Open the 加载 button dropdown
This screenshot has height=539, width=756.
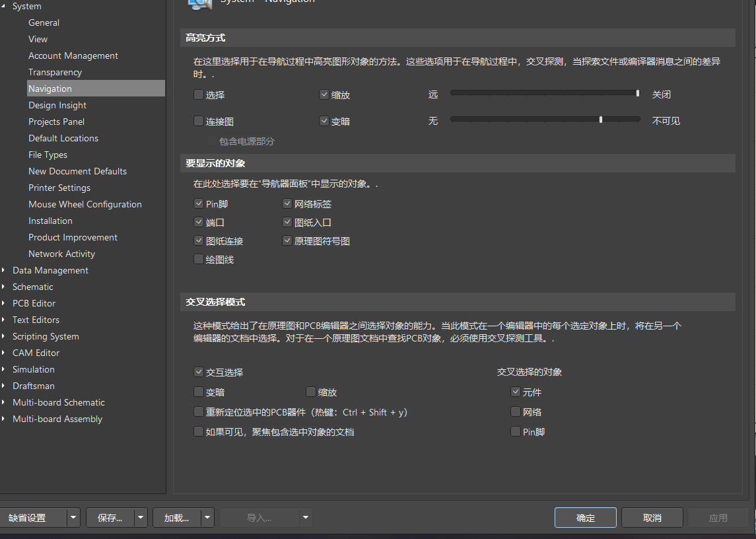coord(206,517)
